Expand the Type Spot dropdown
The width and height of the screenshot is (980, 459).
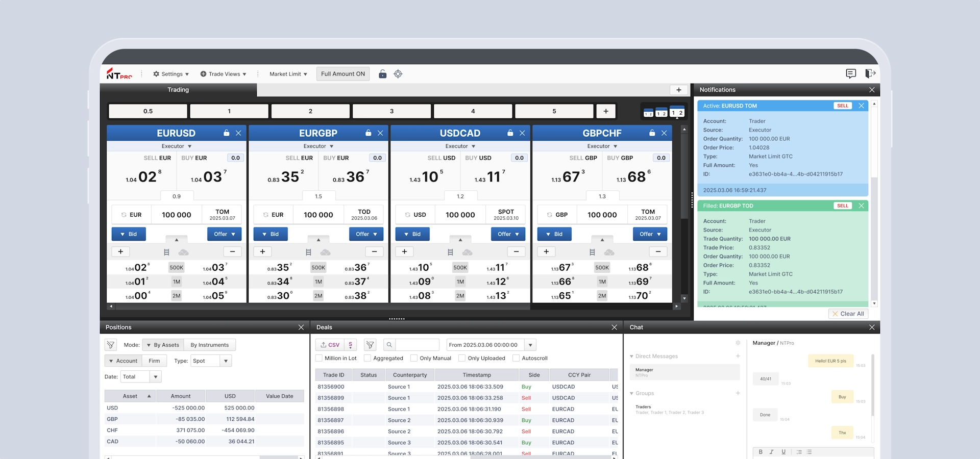pos(226,361)
